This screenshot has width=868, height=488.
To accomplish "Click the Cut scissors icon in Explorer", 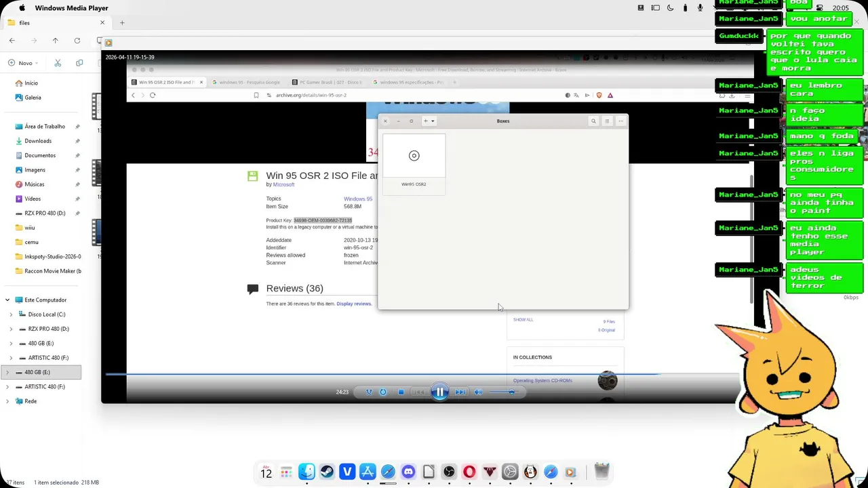I will coord(58,63).
